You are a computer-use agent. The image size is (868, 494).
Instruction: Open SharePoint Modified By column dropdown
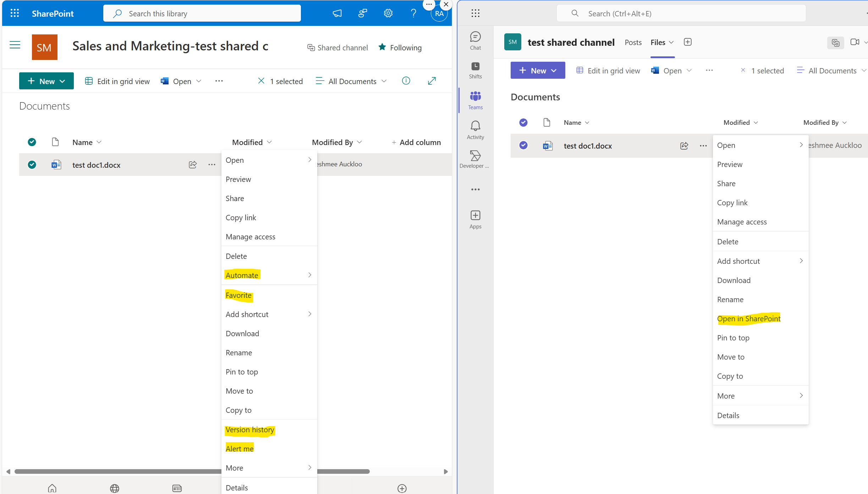pyautogui.click(x=337, y=142)
